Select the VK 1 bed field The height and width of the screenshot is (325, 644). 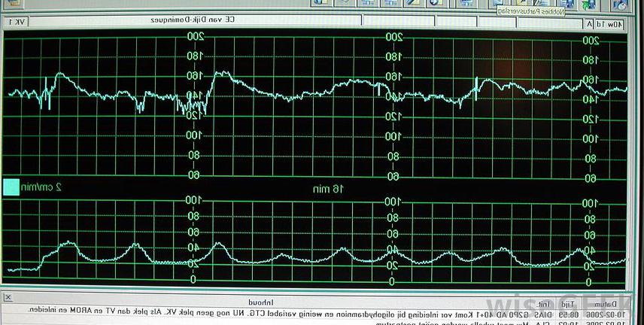[x=16, y=23]
